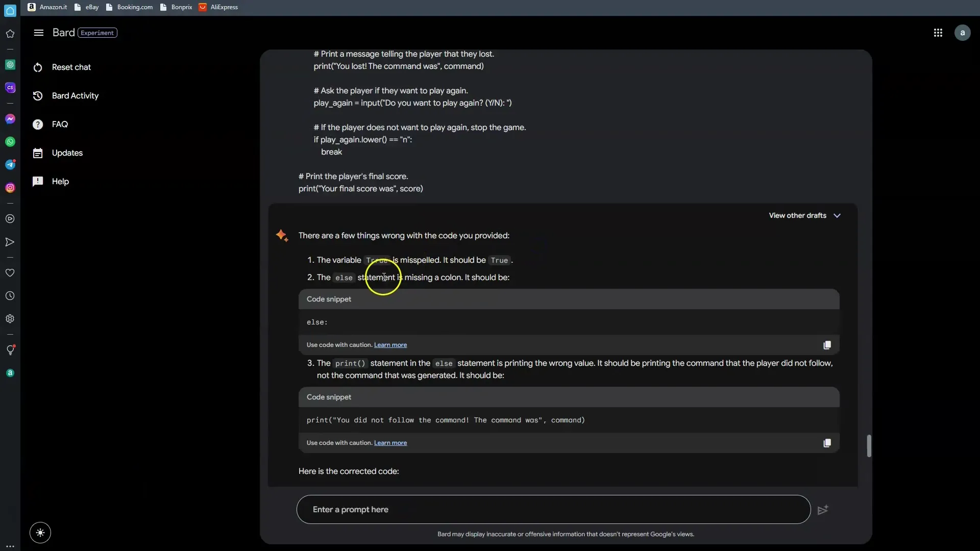Expand the sidebar menu hamburger icon
The height and width of the screenshot is (551, 980).
37,32
